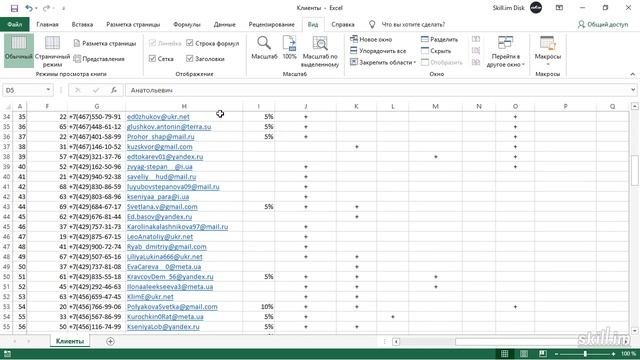Select column J header
This screenshot has width=640, height=360.
point(306,106)
